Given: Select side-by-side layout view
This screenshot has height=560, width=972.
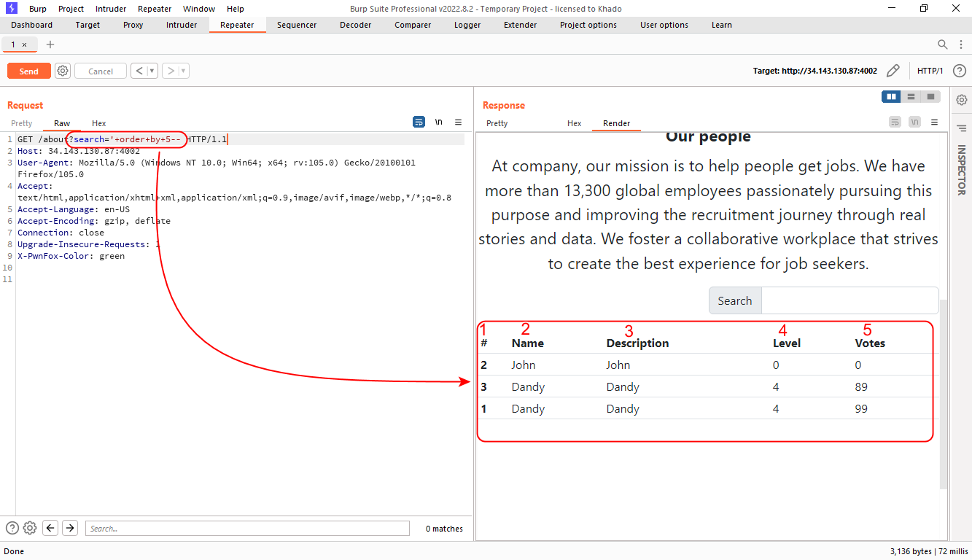Looking at the screenshot, I should pyautogui.click(x=891, y=97).
